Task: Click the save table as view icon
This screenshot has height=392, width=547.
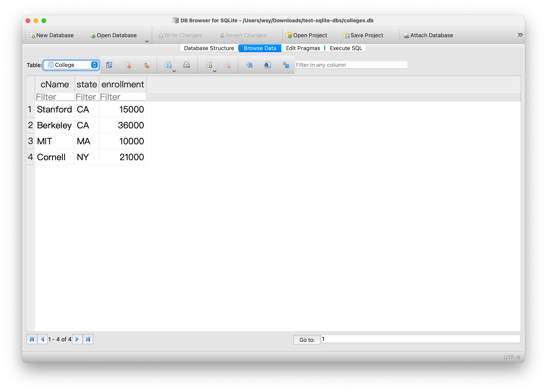Action: tap(168, 65)
